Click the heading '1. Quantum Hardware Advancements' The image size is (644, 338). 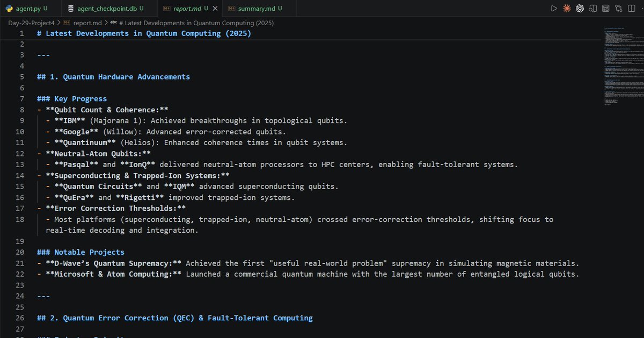pos(120,77)
